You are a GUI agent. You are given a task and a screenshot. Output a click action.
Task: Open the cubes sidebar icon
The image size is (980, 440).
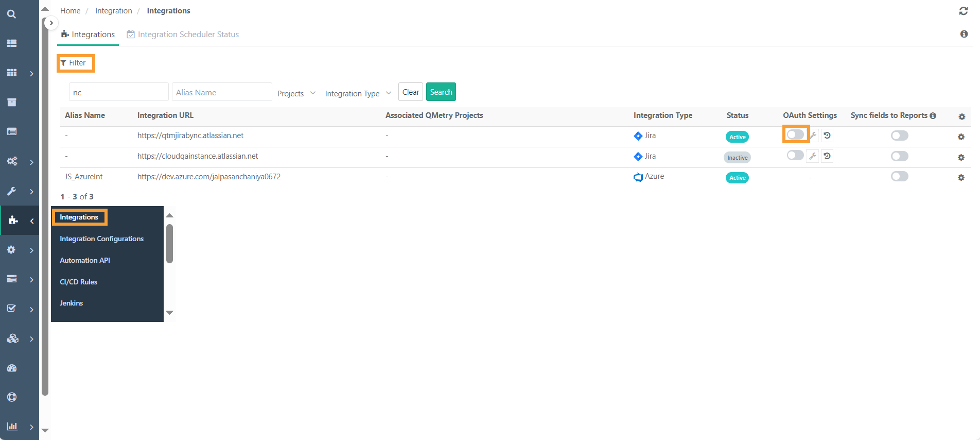click(x=12, y=338)
